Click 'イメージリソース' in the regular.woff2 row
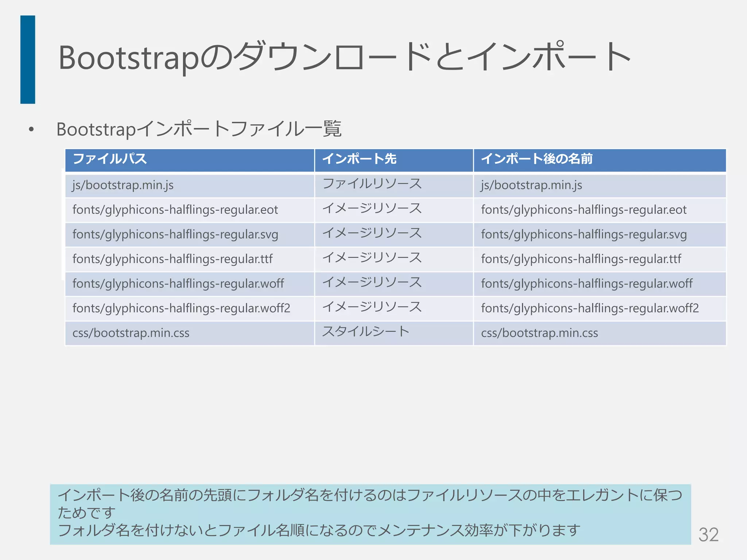747x560 pixels. [x=372, y=307]
